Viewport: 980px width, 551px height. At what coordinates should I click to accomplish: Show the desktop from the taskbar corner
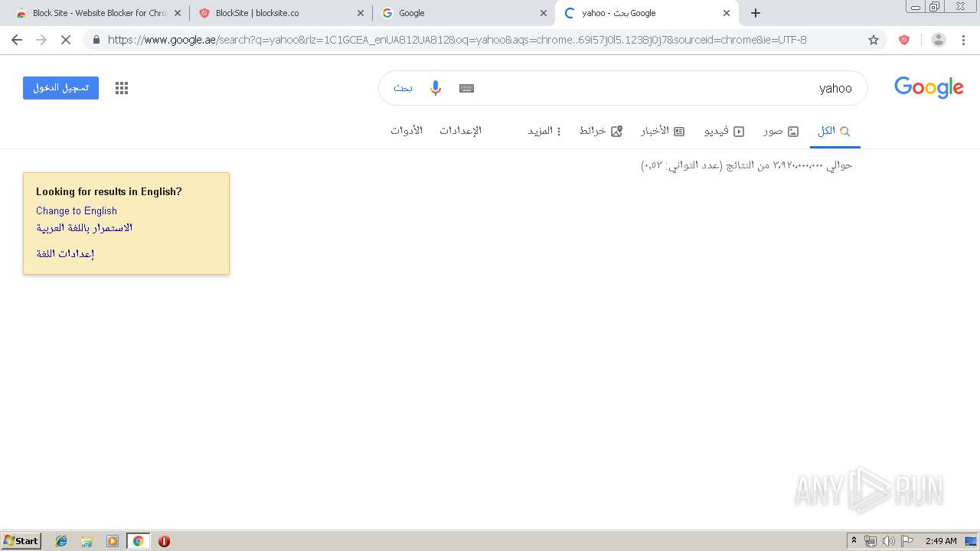coord(971,541)
